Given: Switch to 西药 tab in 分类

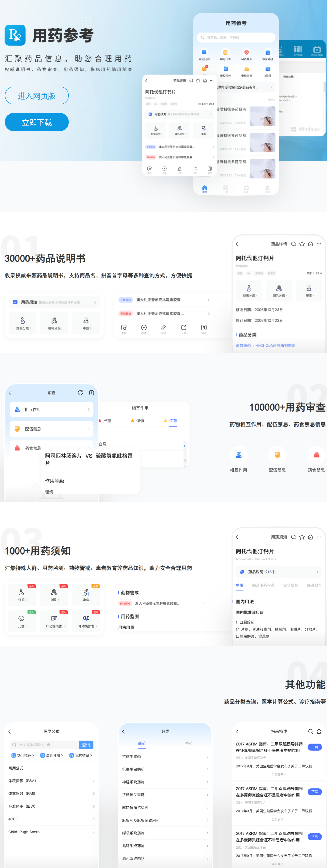Looking at the screenshot, I should (x=142, y=743).
